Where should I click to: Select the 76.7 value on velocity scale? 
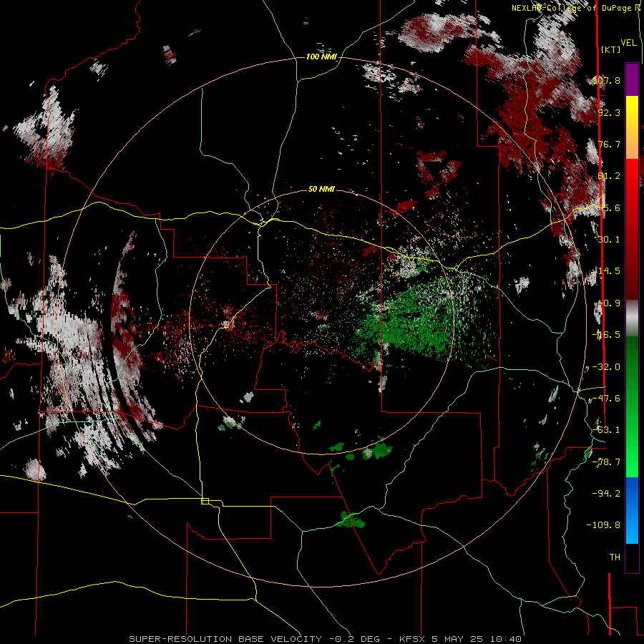tap(609, 144)
